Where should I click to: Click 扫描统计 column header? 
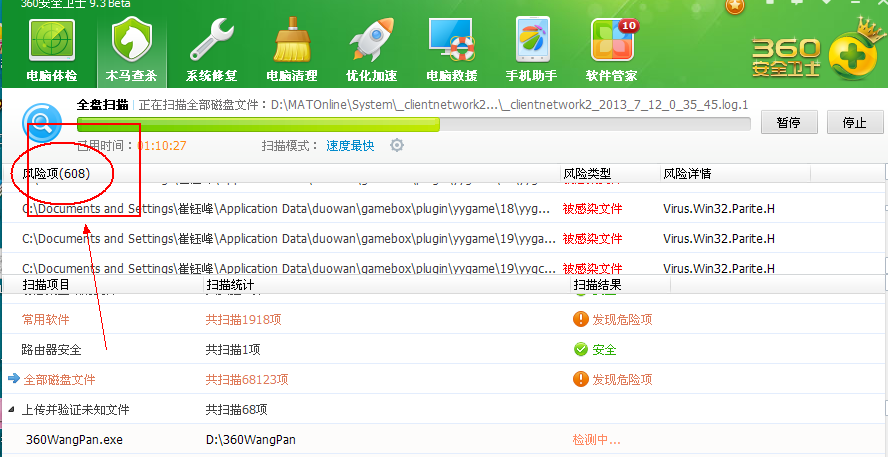tap(230, 285)
